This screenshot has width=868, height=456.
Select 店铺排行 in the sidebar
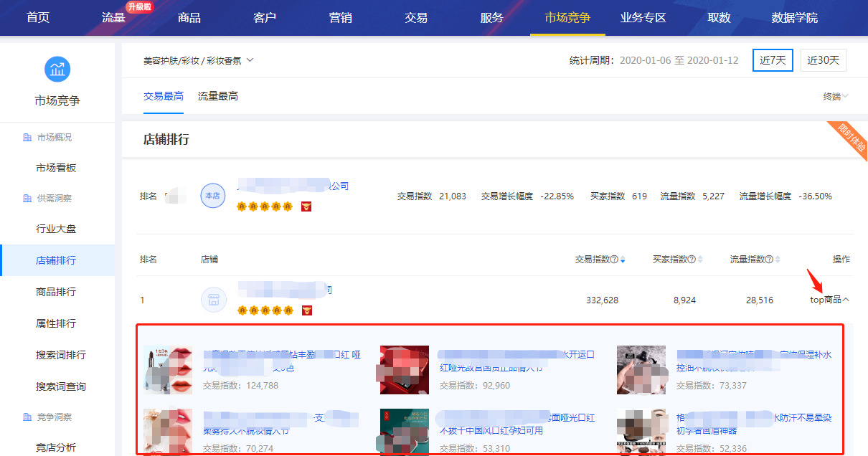56,260
